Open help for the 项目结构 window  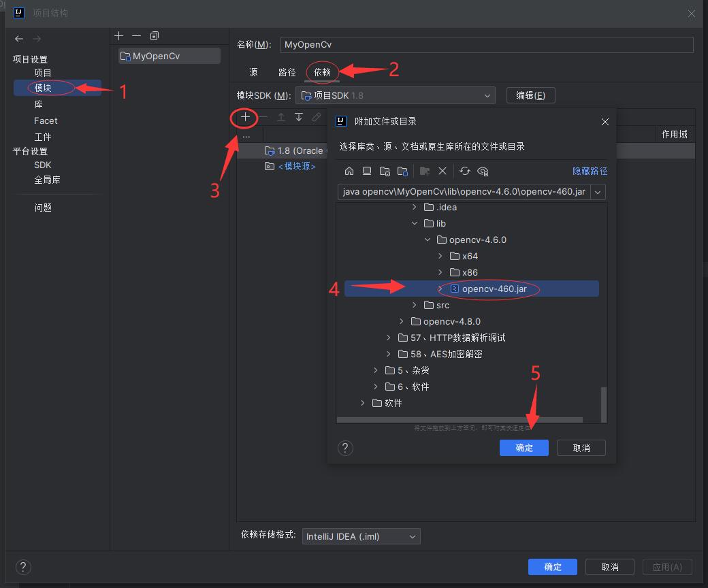point(23,567)
